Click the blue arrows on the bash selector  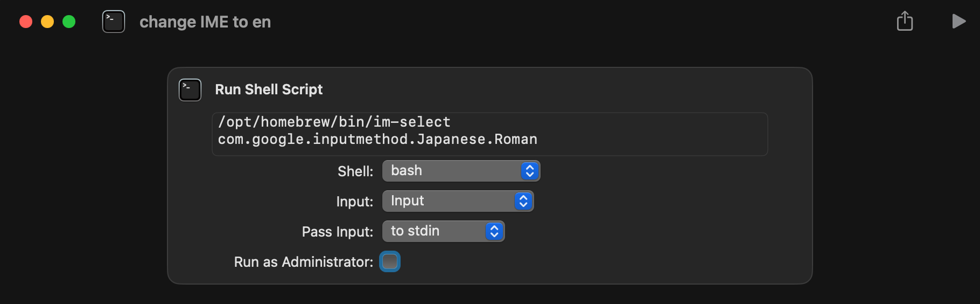(x=530, y=171)
